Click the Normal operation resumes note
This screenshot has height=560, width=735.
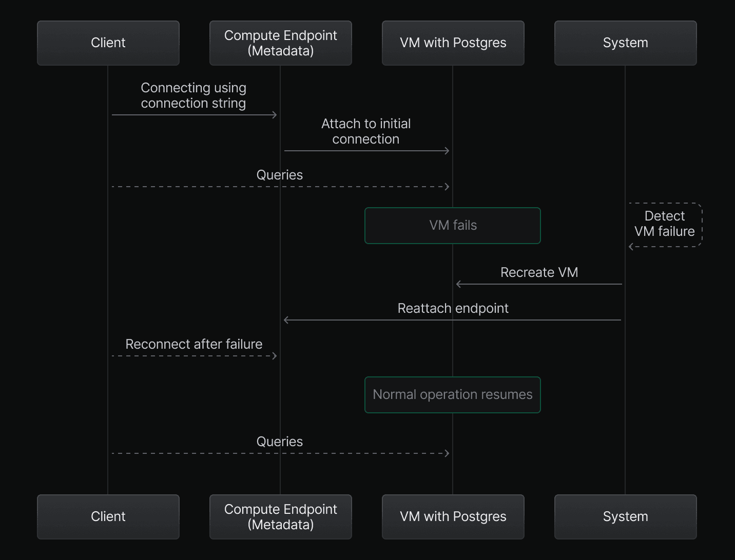coord(453,394)
